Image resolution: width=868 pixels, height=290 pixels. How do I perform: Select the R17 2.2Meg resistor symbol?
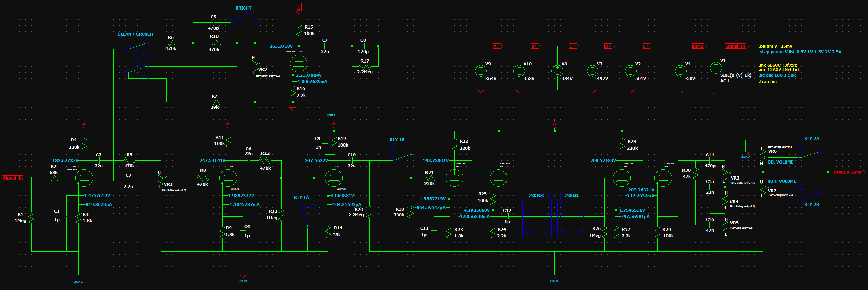point(365,66)
